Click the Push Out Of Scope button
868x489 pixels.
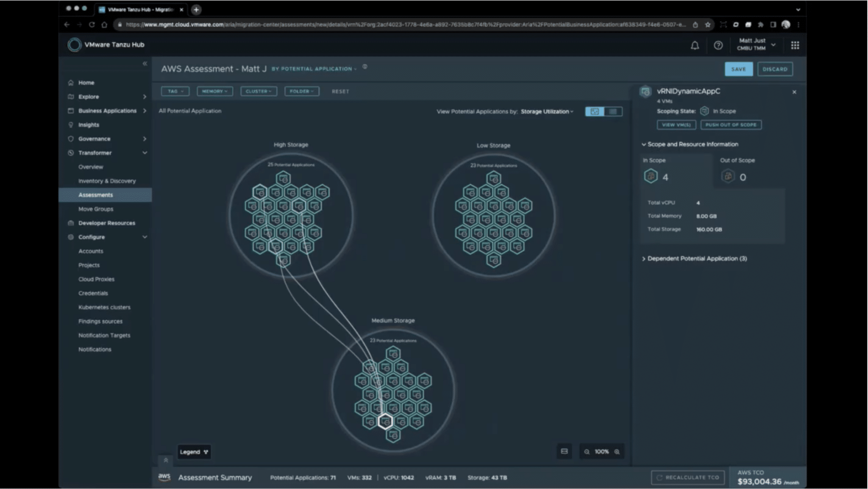tap(731, 125)
